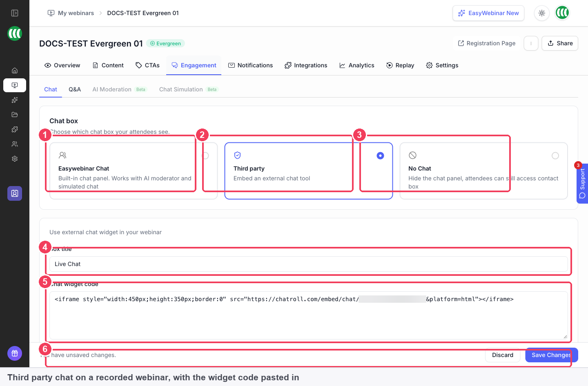Collapse the sidebar panel icon
The height and width of the screenshot is (386, 588).
(15, 13)
